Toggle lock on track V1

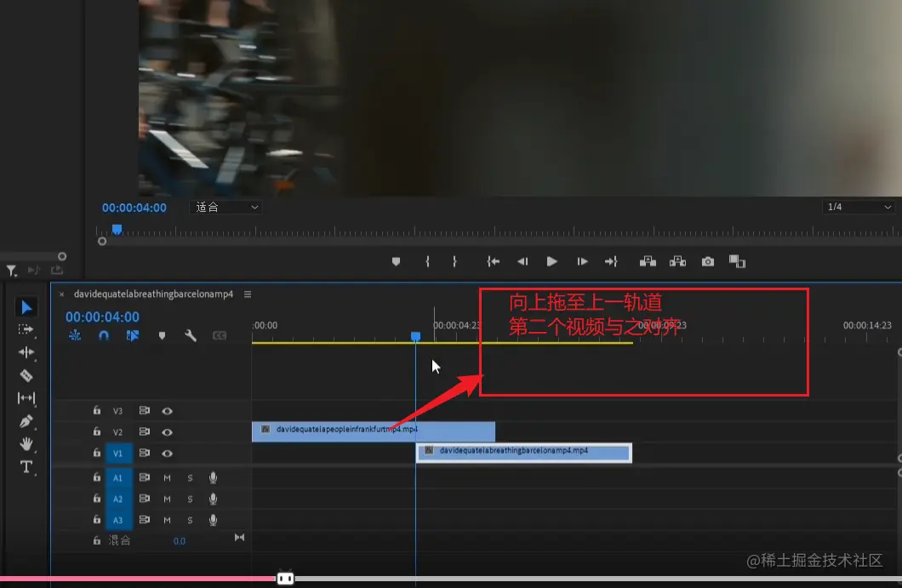pyautogui.click(x=97, y=453)
